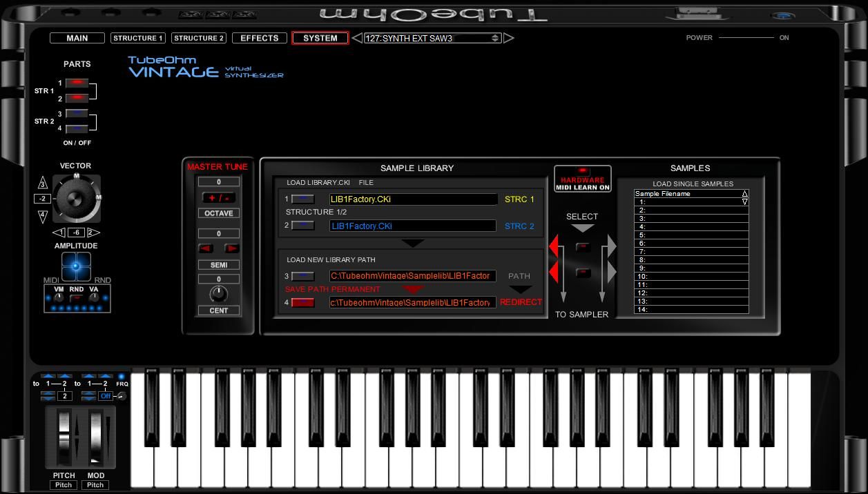The height and width of the screenshot is (494, 868).
Task: Click the lower gray right-pointing sampler arrow
Action: coord(611,272)
